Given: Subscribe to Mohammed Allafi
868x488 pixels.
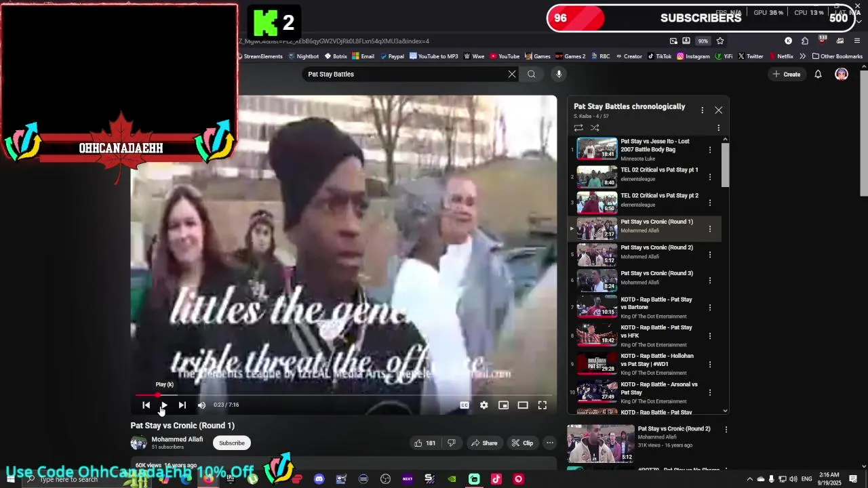Looking at the screenshot, I should coord(231,443).
